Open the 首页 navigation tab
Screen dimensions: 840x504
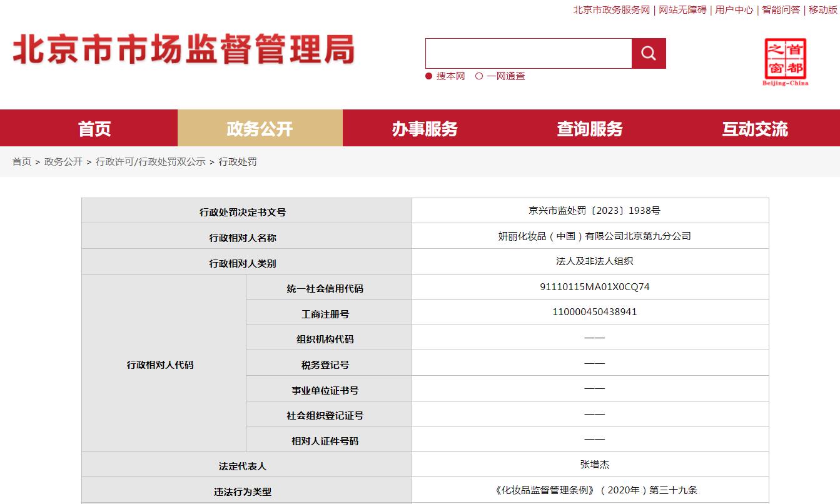pyautogui.click(x=95, y=128)
